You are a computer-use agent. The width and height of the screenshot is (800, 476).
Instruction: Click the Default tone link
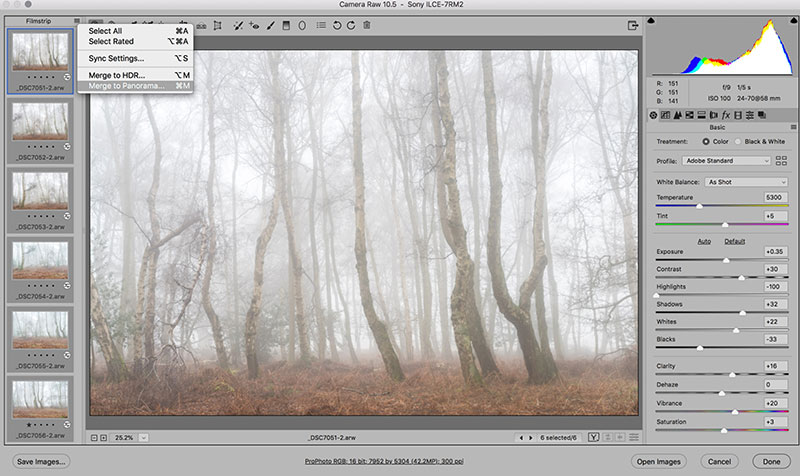735,241
